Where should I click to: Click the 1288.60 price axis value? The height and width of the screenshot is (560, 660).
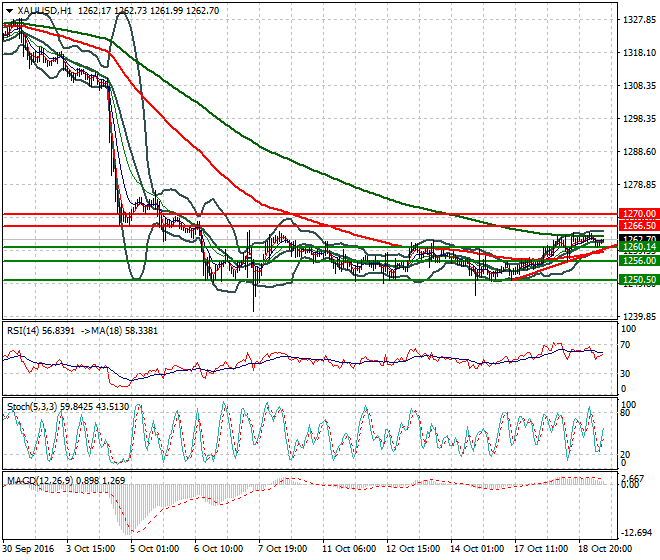[x=639, y=152]
